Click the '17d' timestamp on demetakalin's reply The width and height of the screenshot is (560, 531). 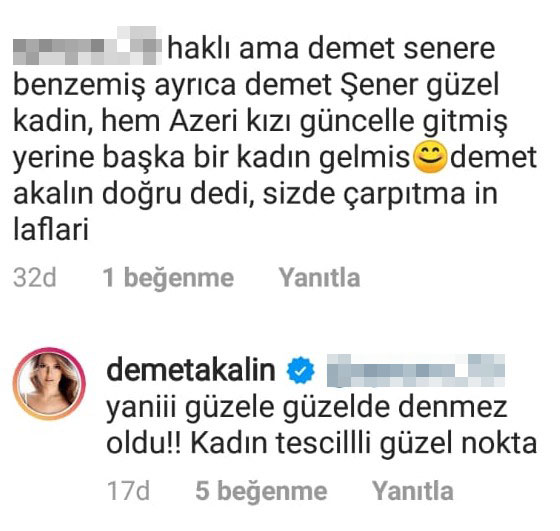tap(128, 491)
